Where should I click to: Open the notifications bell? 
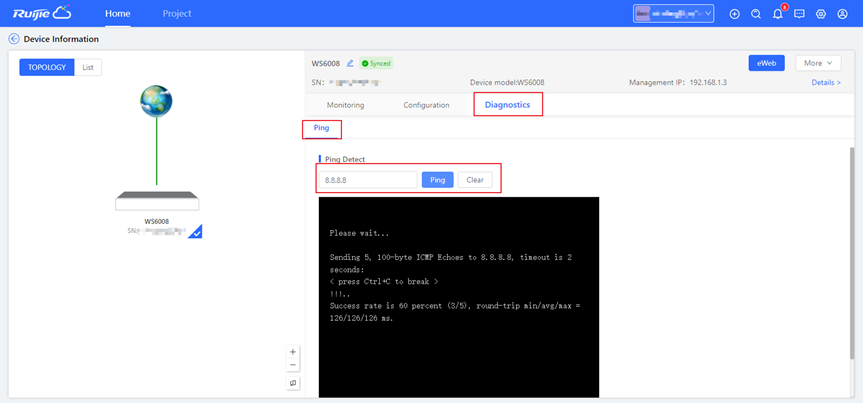click(x=778, y=14)
